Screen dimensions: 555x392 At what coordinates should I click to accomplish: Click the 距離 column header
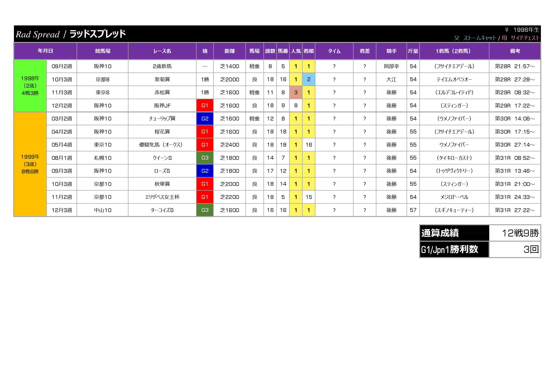pos(229,51)
